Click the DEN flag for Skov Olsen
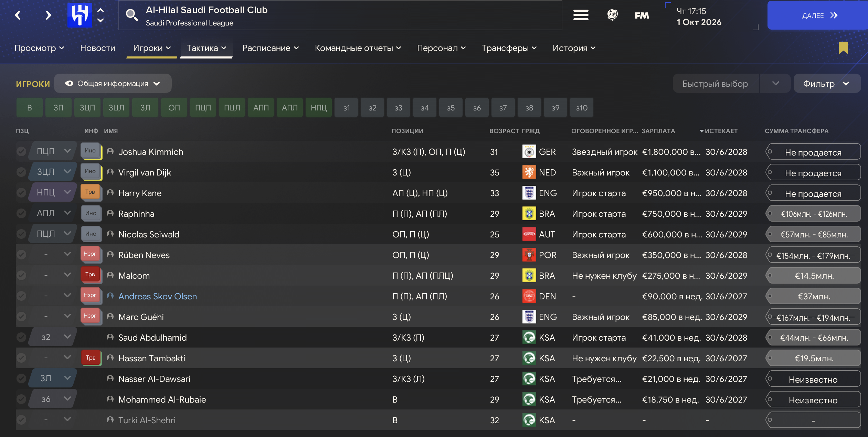The width and height of the screenshot is (868, 437). coord(529,296)
